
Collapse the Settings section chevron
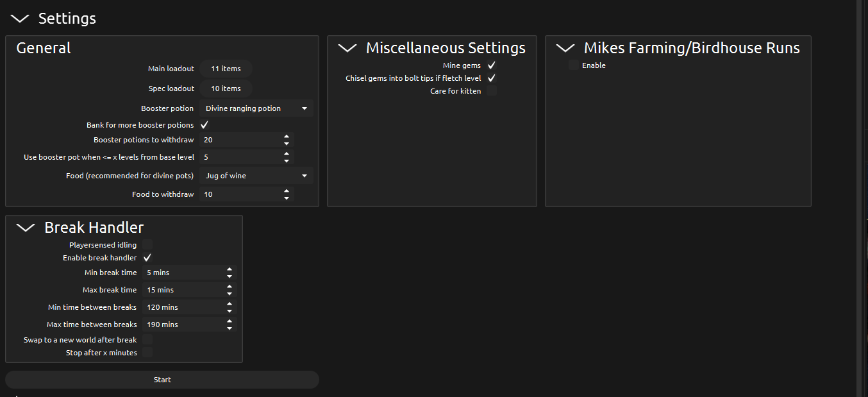tap(21, 19)
